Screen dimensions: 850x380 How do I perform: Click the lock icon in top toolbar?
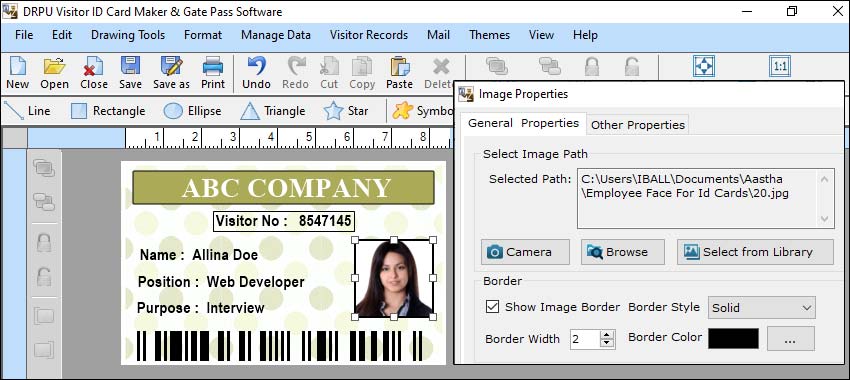pos(591,66)
